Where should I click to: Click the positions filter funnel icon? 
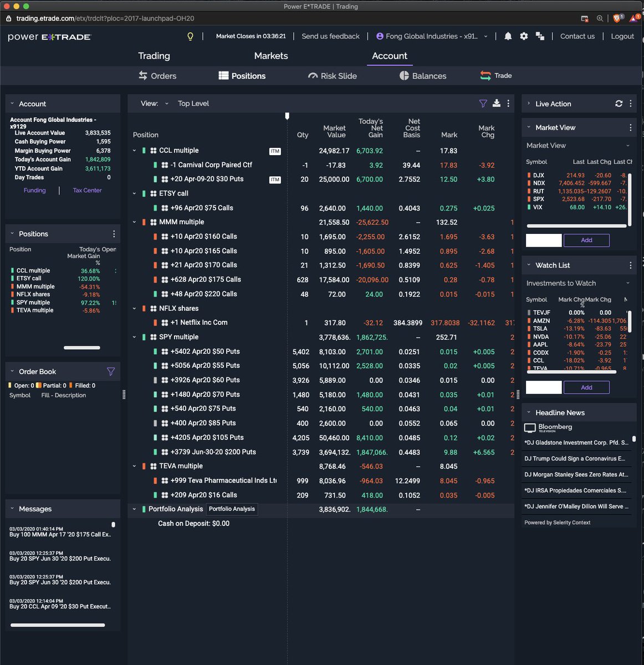point(483,103)
